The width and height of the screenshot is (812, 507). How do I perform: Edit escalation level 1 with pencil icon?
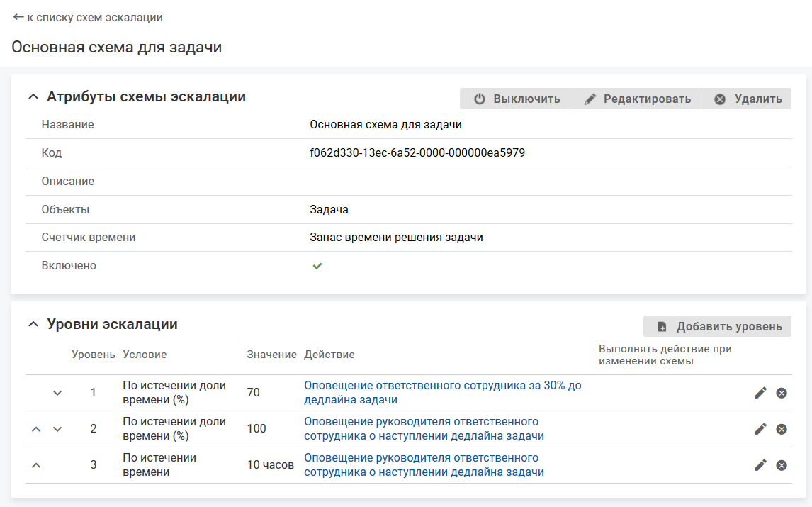click(760, 393)
